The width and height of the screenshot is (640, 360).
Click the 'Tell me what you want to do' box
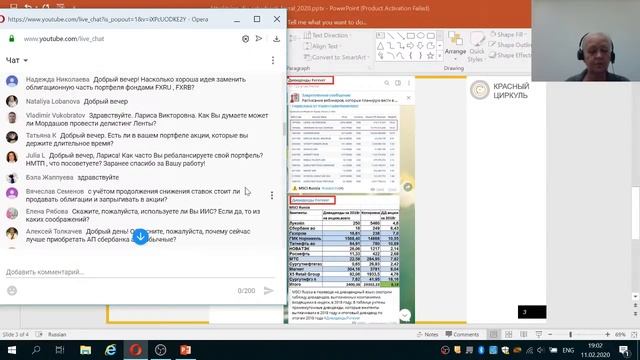coord(327,22)
